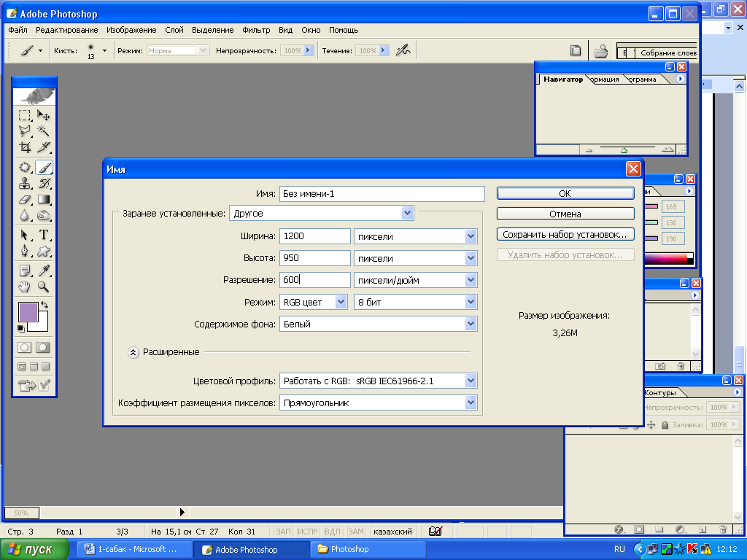747x560 pixels.
Task: Select the Custom Shape tool
Action: click(x=43, y=251)
